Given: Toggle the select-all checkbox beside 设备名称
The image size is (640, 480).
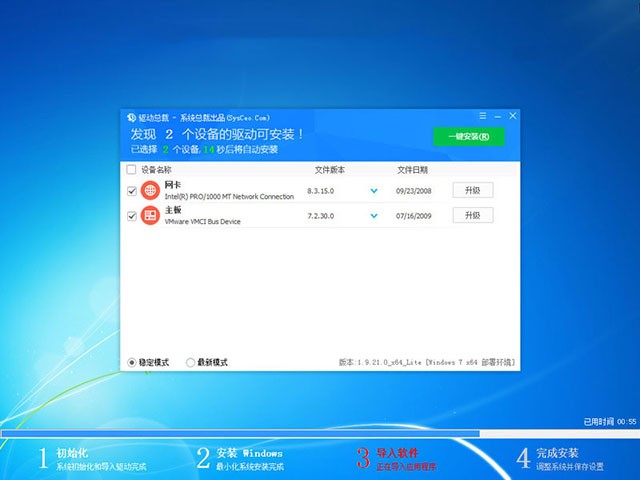Looking at the screenshot, I should 131,169.
